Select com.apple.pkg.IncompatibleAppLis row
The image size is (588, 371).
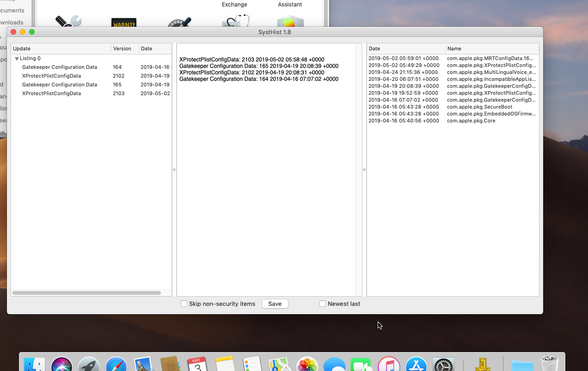tap(453, 79)
